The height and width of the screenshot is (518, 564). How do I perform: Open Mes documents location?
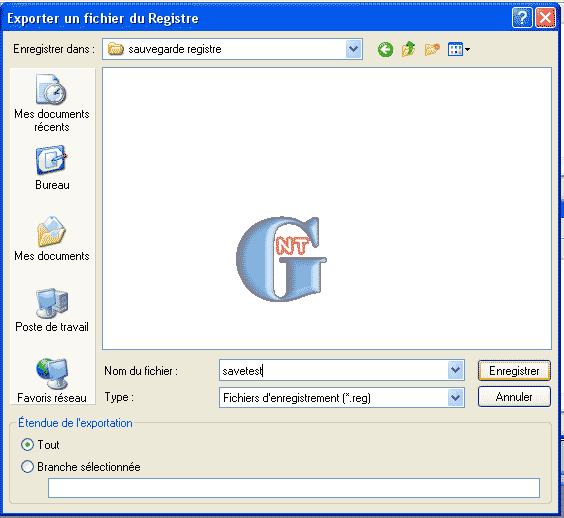pyautogui.click(x=51, y=239)
